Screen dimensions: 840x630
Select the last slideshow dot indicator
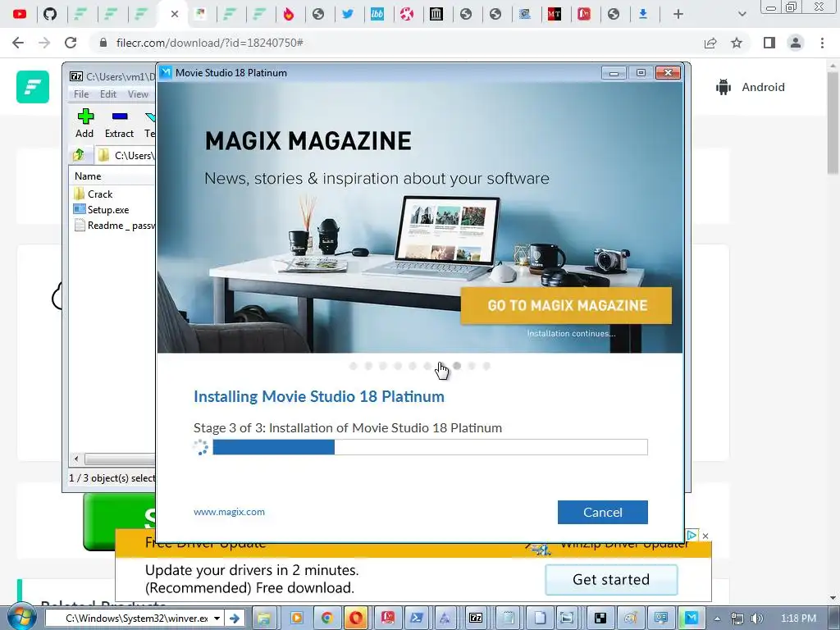pos(486,366)
